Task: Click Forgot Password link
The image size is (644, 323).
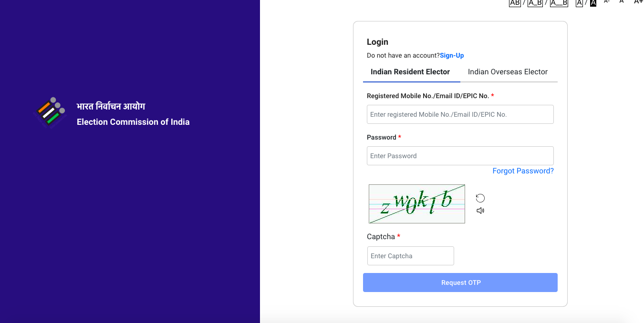Action: tap(523, 171)
